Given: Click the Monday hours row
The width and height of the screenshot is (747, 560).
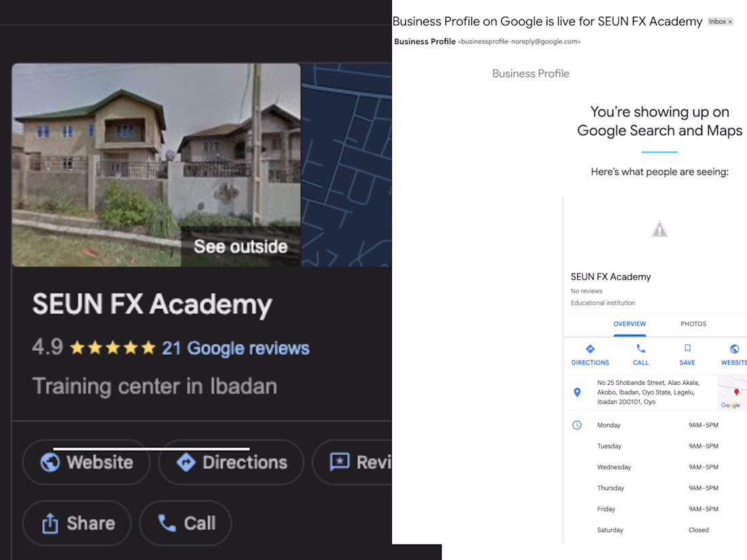Looking at the screenshot, I should (x=657, y=425).
